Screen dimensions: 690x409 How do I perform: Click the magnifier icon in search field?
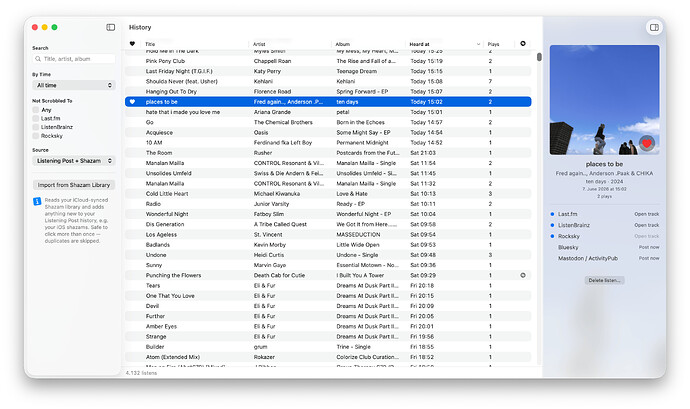[x=38, y=59]
